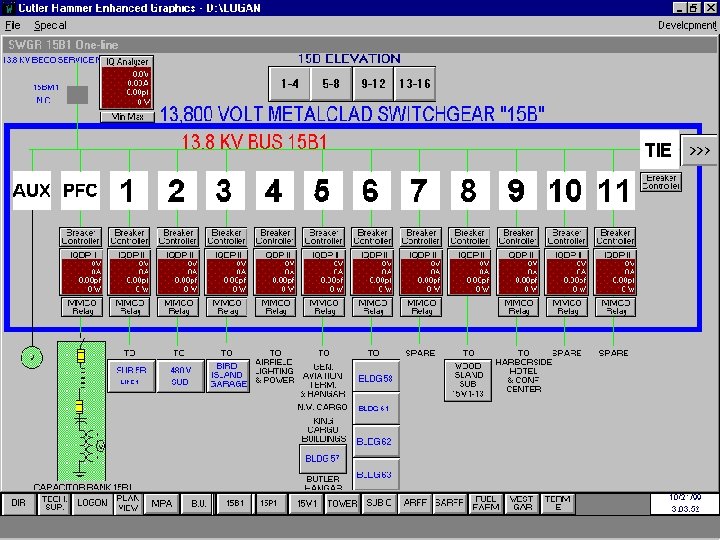This screenshot has height=540, width=720.
Task: Select breaker number 6
Action: (x=371, y=190)
